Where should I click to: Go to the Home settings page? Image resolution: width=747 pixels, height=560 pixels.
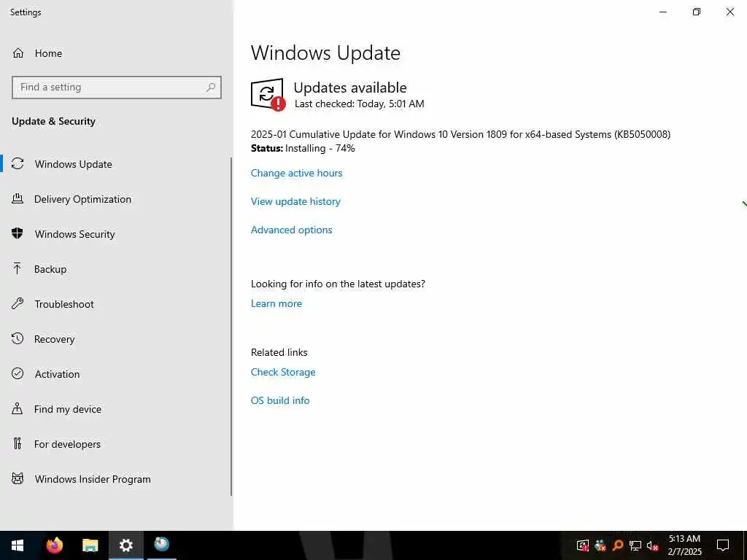coord(48,53)
